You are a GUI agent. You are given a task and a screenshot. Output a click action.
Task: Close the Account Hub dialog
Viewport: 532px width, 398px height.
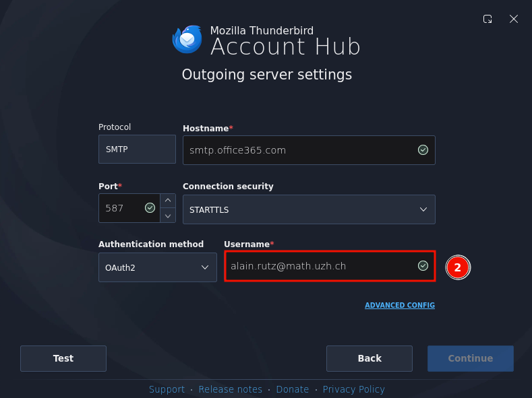pyautogui.click(x=514, y=19)
